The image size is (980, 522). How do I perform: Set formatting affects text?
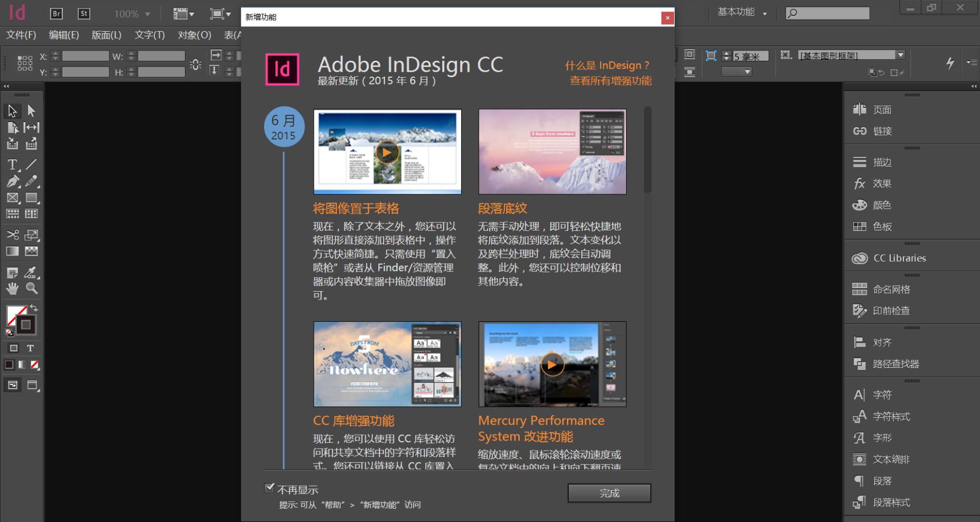(30, 348)
